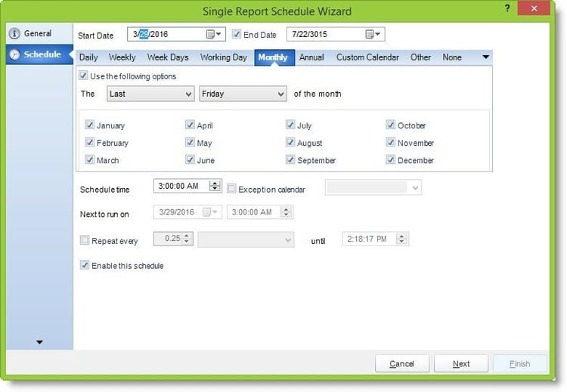The image size is (567, 392).
Task: Toggle Enable this schedule checkbox
Action: (x=85, y=265)
